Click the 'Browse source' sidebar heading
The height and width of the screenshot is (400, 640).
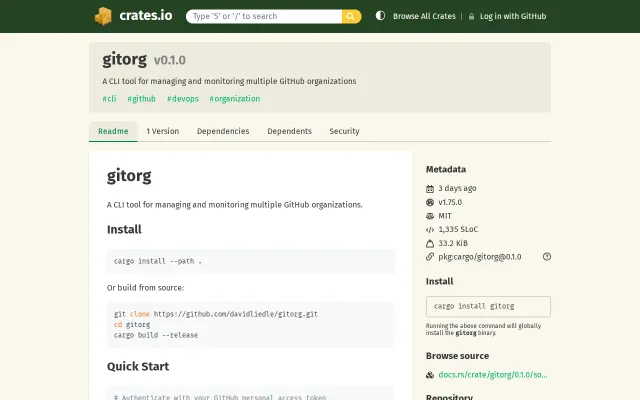pyautogui.click(x=457, y=356)
